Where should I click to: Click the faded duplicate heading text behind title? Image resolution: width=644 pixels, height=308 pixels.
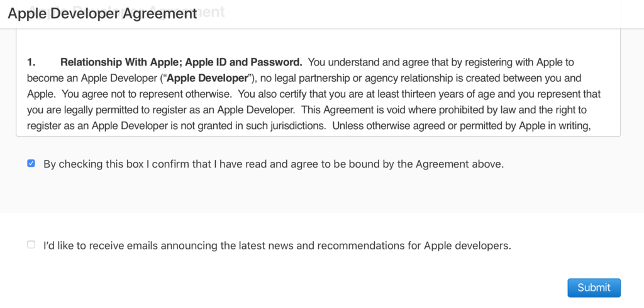click(213, 12)
